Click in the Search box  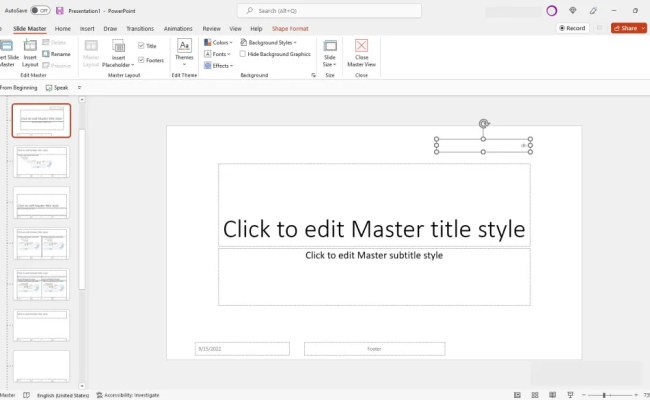329,11
